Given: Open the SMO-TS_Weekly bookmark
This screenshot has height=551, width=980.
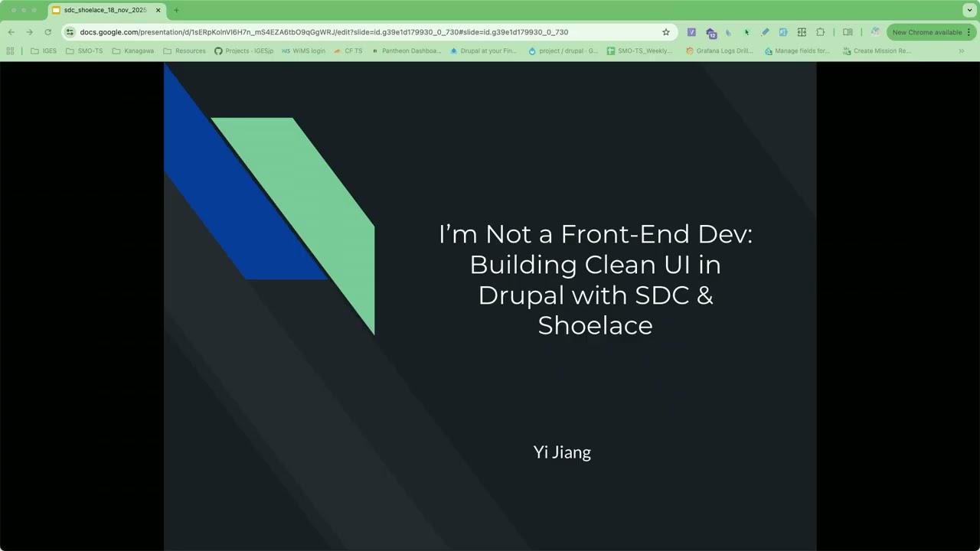Looking at the screenshot, I should [x=640, y=51].
